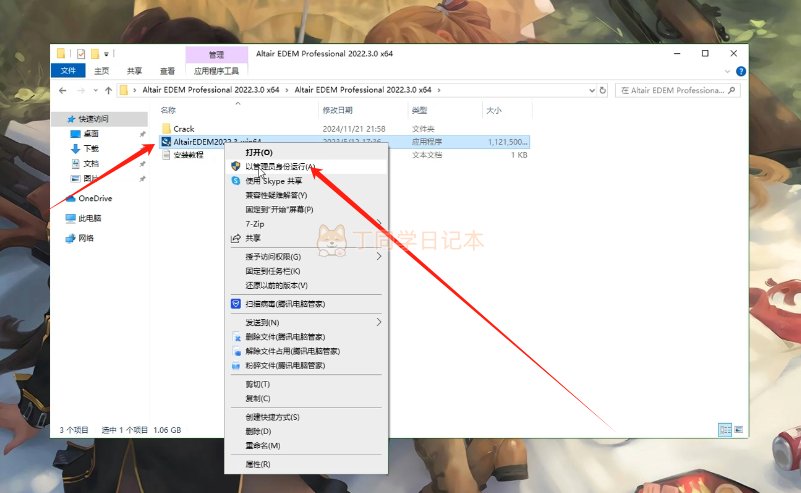Sort files by the 类型 column header
Screen dimensions: 801x493
419,110
